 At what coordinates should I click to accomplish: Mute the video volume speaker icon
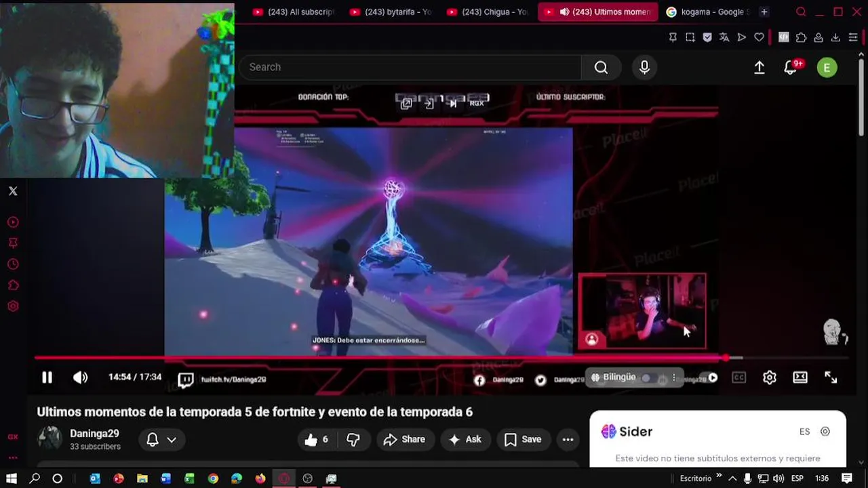coord(80,378)
